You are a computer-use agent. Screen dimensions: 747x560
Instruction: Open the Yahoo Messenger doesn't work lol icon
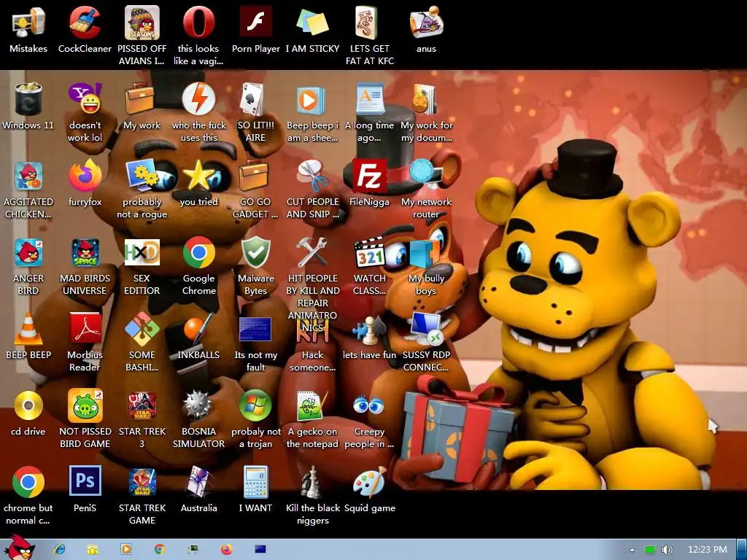[85, 99]
